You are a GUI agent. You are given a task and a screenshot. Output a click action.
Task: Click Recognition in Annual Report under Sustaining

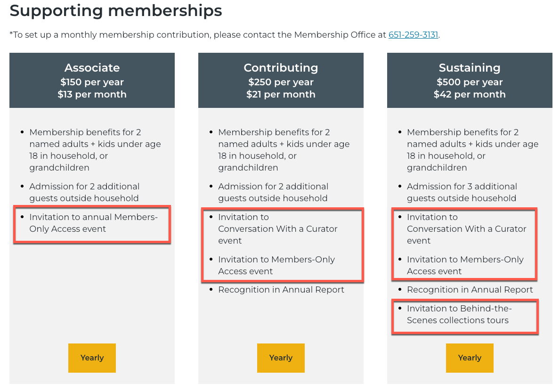pyautogui.click(x=470, y=290)
